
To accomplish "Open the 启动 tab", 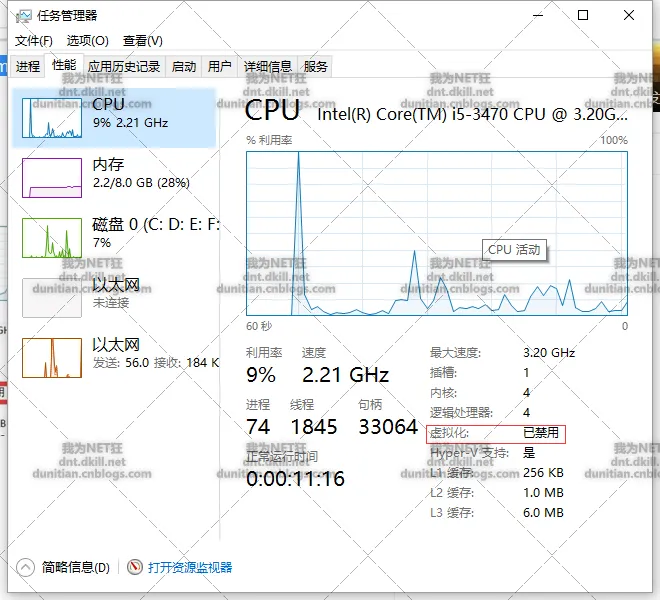I will [x=184, y=67].
